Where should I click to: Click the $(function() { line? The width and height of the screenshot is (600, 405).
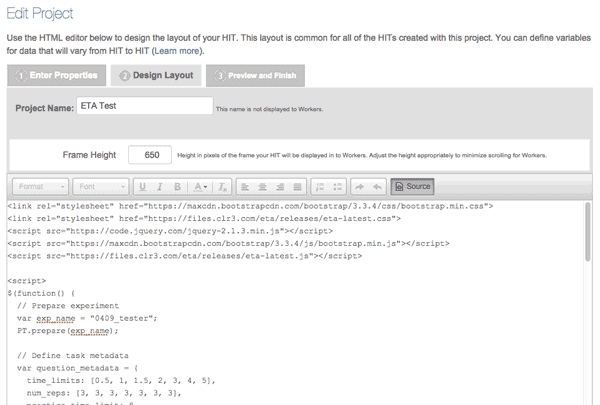[41, 293]
